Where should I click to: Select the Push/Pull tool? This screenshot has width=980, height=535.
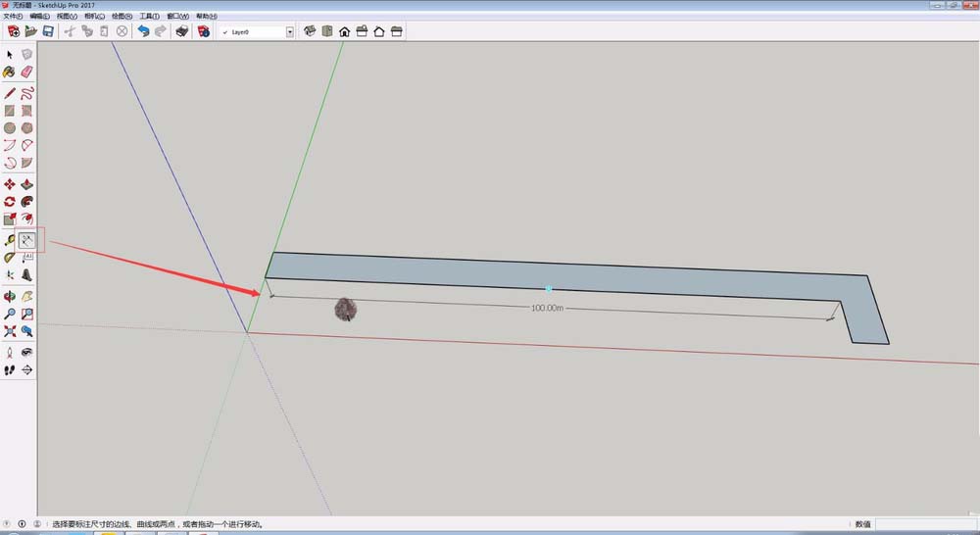click(27, 183)
